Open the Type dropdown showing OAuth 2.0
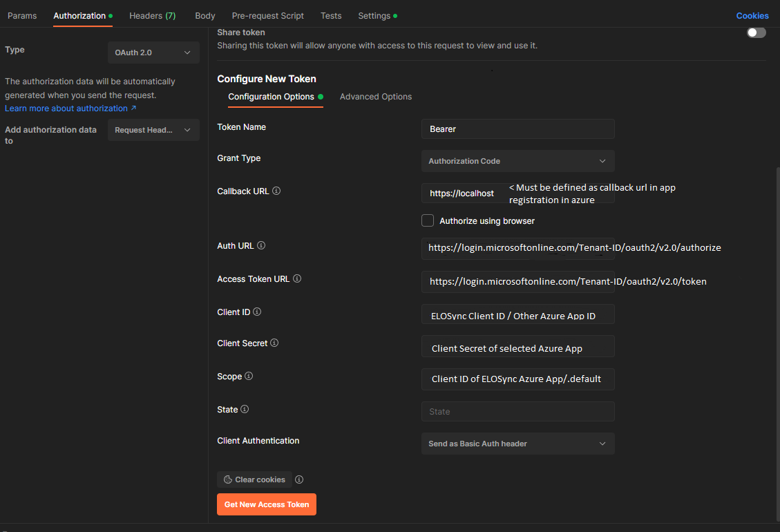This screenshot has height=532, width=780. (x=153, y=52)
